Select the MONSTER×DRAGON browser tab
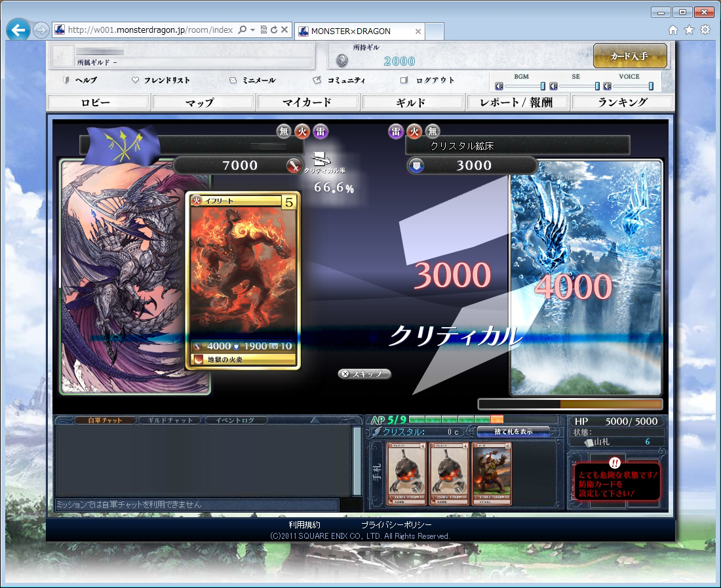 359,31
